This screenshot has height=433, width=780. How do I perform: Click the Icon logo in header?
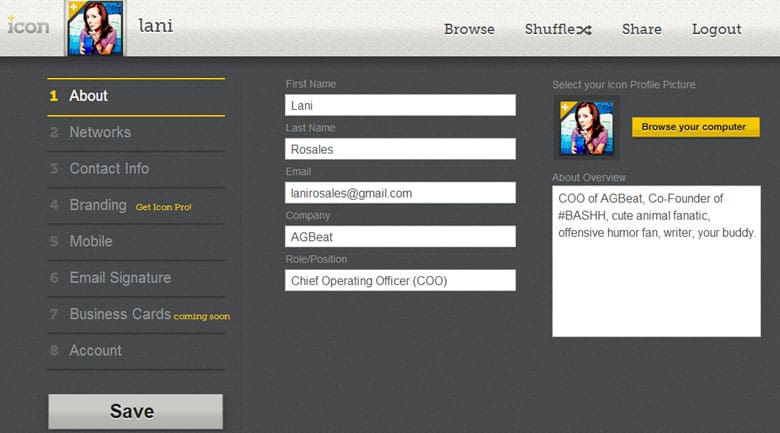pos(27,26)
